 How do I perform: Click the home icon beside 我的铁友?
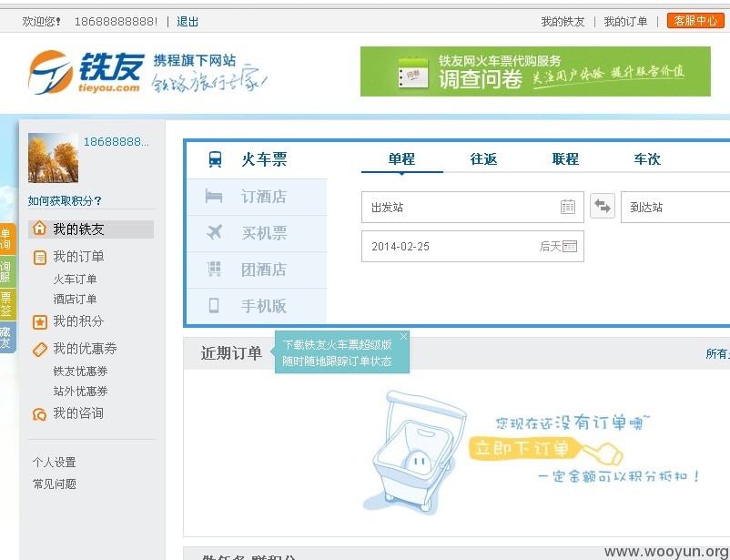pos(39,229)
